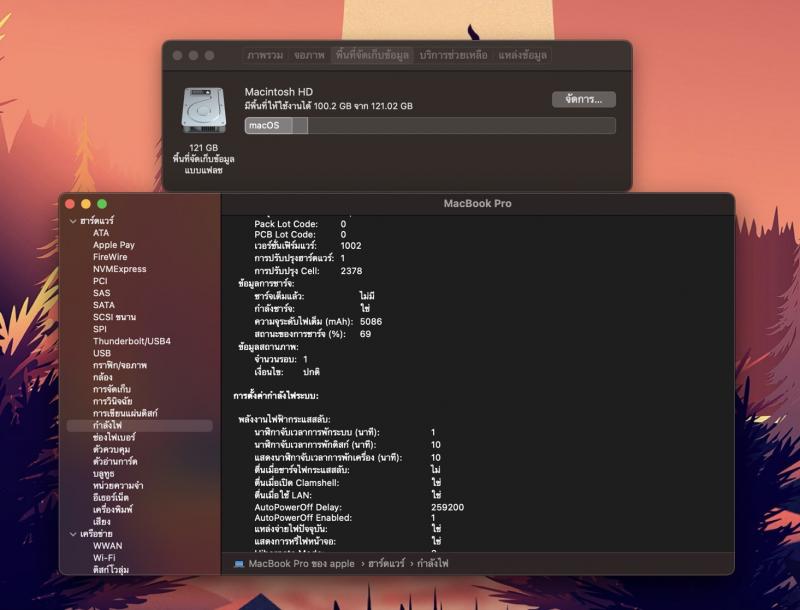Select การวินิจฉัย in the sidebar
The image size is (800, 610).
[x=112, y=401]
